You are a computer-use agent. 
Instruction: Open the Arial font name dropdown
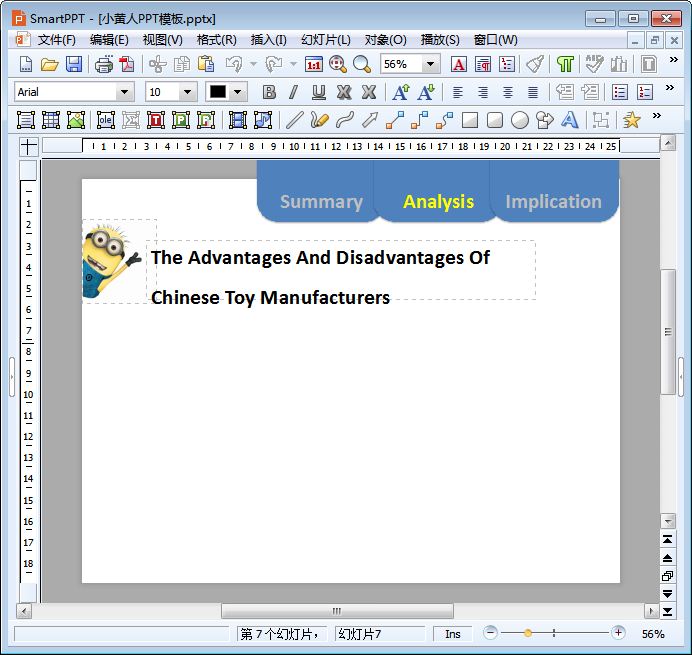coord(125,92)
